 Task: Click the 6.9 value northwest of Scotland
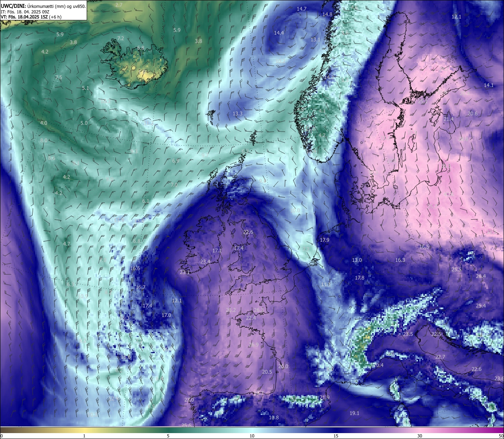(176, 161)
